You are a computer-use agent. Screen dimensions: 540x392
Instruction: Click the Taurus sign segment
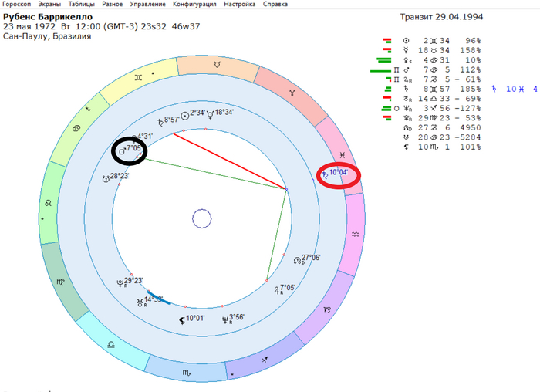[217, 65]
